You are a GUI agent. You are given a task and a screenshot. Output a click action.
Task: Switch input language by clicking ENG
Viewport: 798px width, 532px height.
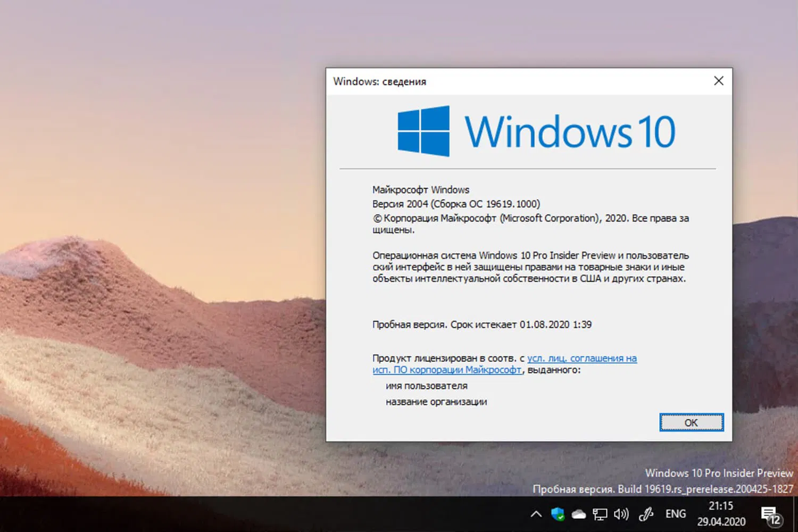(675, 513)
